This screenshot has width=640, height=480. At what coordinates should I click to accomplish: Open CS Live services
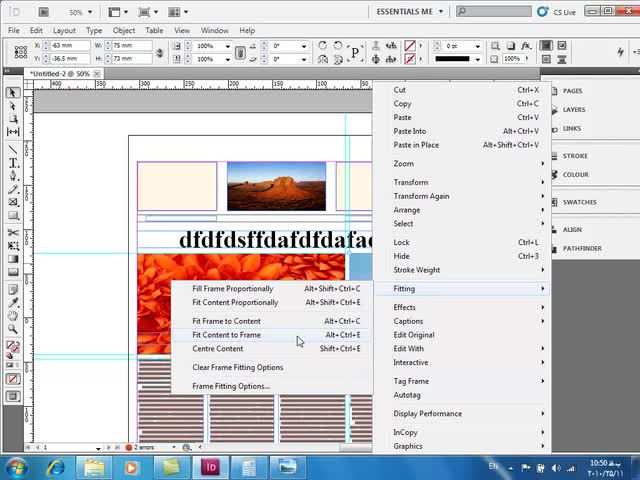[556, 12]
